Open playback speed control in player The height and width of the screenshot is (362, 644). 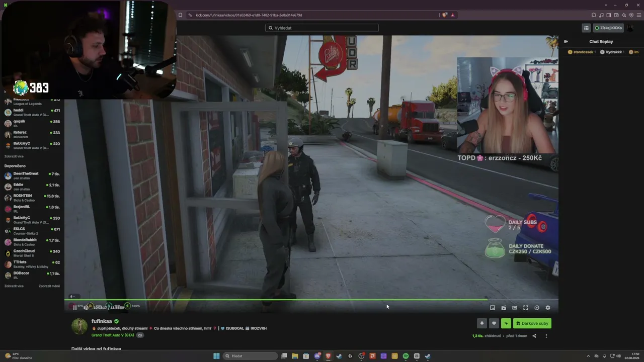click(537, 308)
